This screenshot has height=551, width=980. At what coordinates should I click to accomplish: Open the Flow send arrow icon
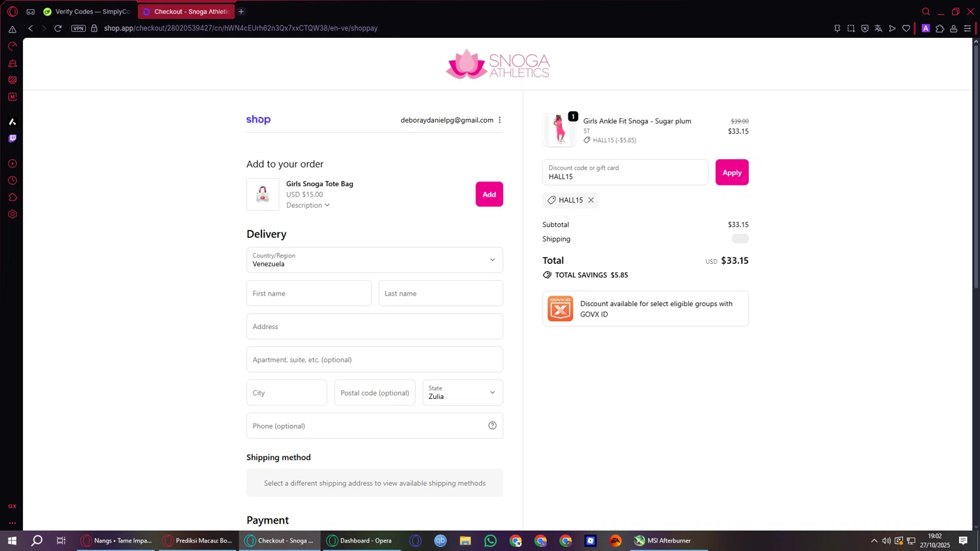point(892,28)
